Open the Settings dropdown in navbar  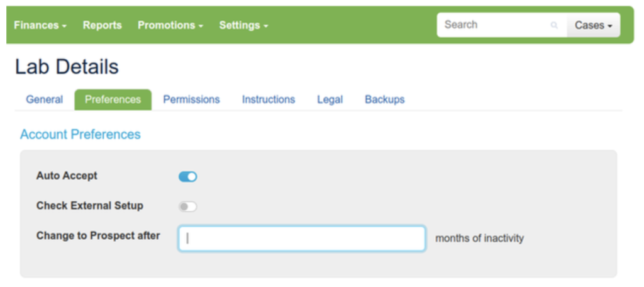pos(243,25)
